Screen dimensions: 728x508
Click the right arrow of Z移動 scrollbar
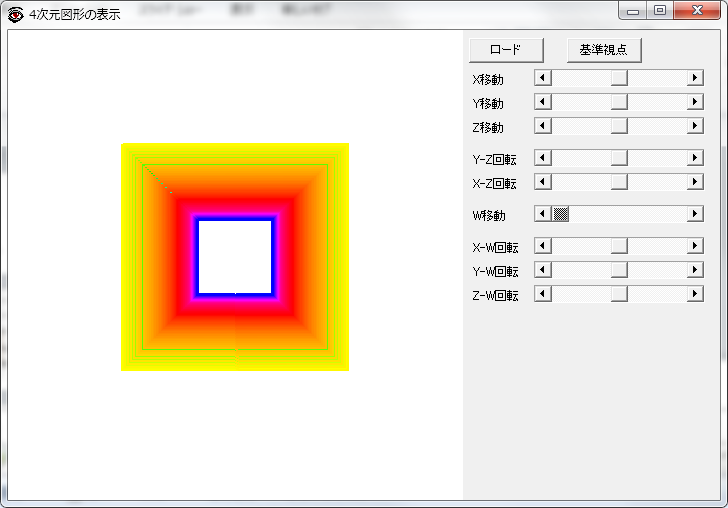(x=695, y=126)
